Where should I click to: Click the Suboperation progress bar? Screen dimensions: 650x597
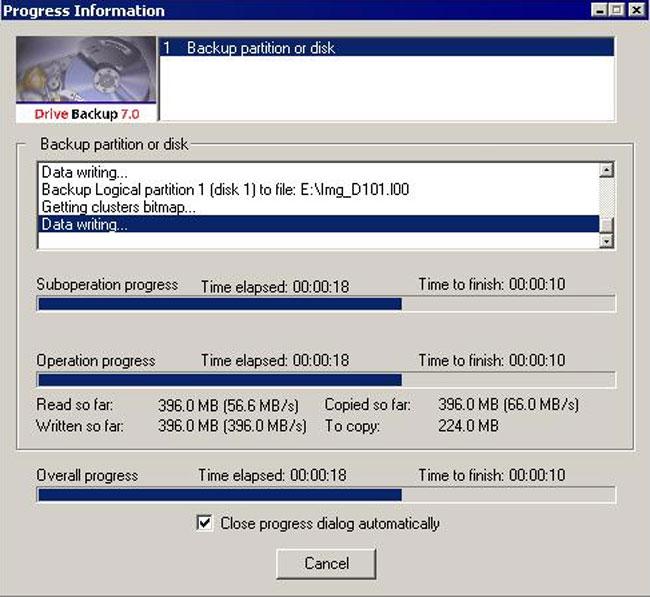[x=326, y=304]
